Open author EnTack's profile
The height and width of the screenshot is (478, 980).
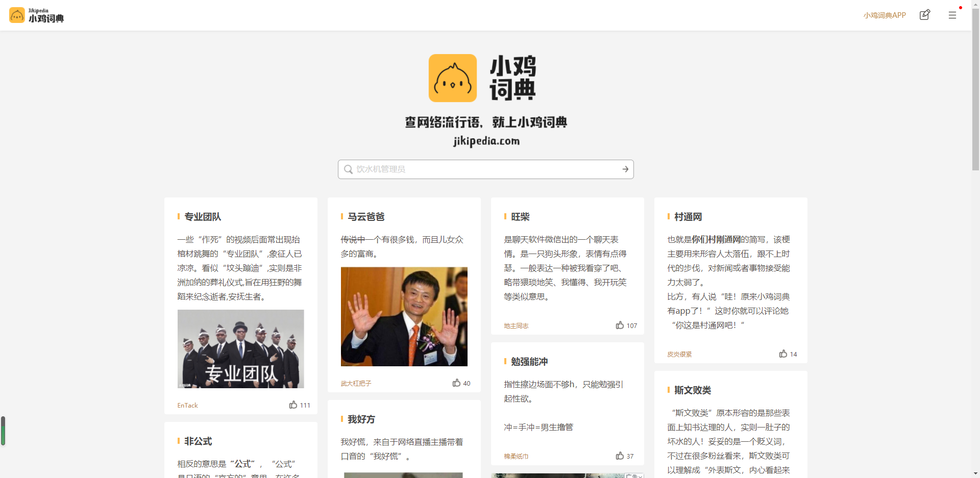pos(187,406)
